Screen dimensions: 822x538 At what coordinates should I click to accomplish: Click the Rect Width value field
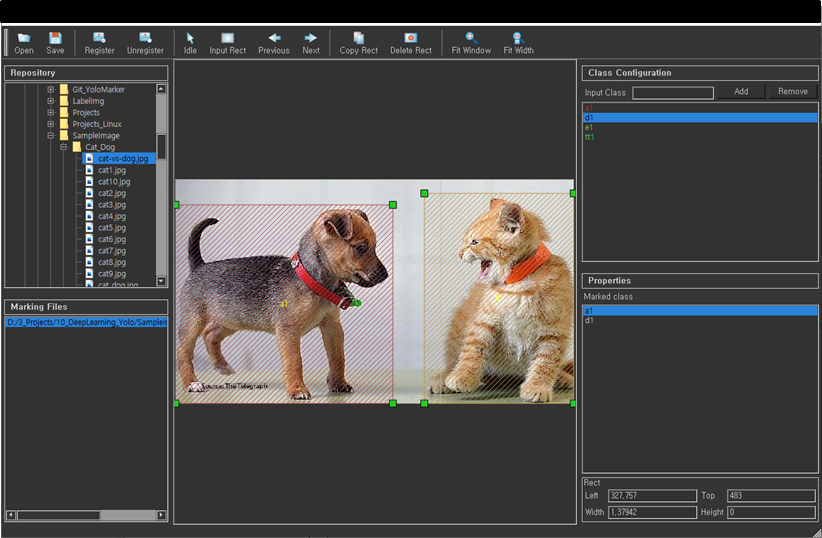pos(652,512)
